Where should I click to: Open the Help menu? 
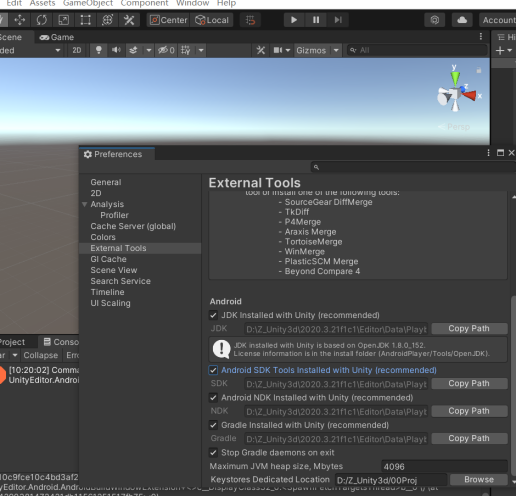[x=227, y=4]
